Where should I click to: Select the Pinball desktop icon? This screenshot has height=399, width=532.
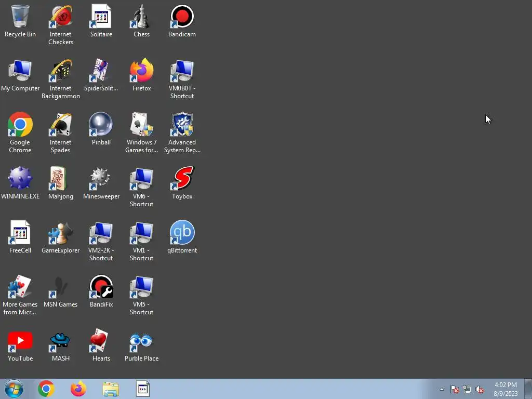[x=101, y=129]
